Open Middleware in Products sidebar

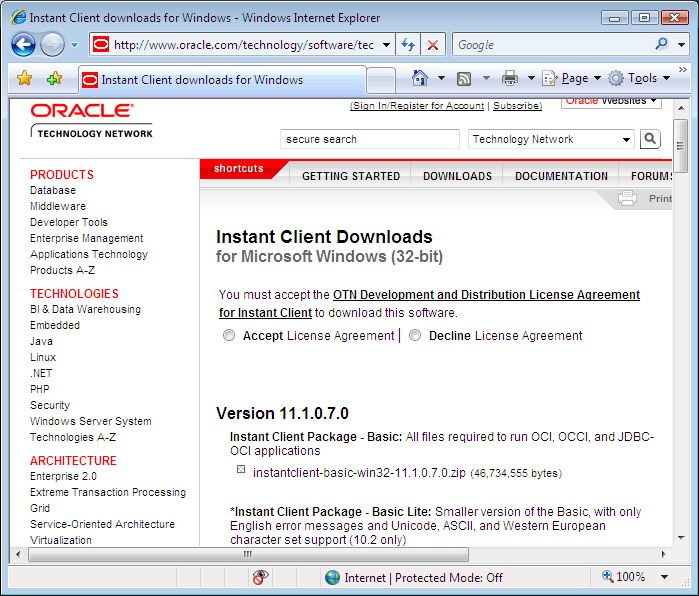(x=58, y=206)
